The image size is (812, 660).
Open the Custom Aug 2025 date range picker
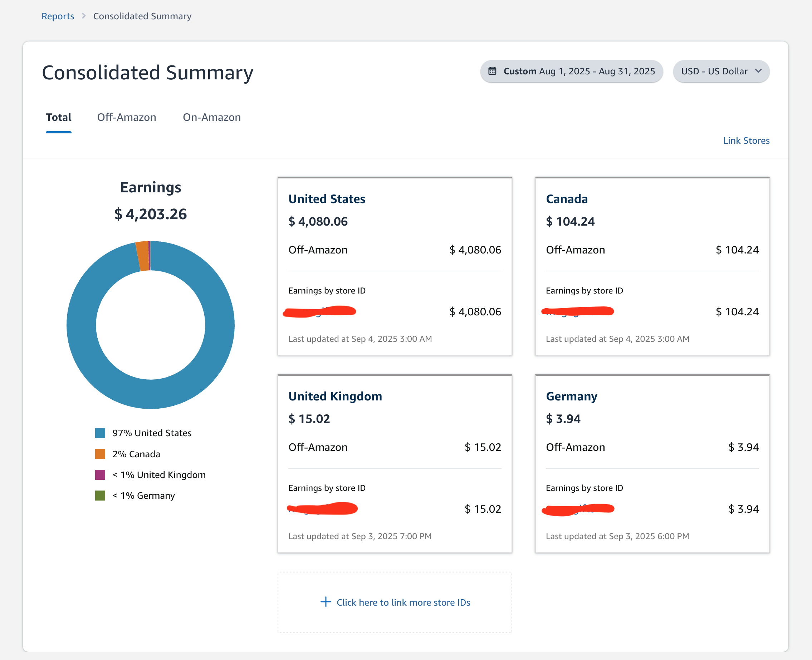[x=571, y=71]
